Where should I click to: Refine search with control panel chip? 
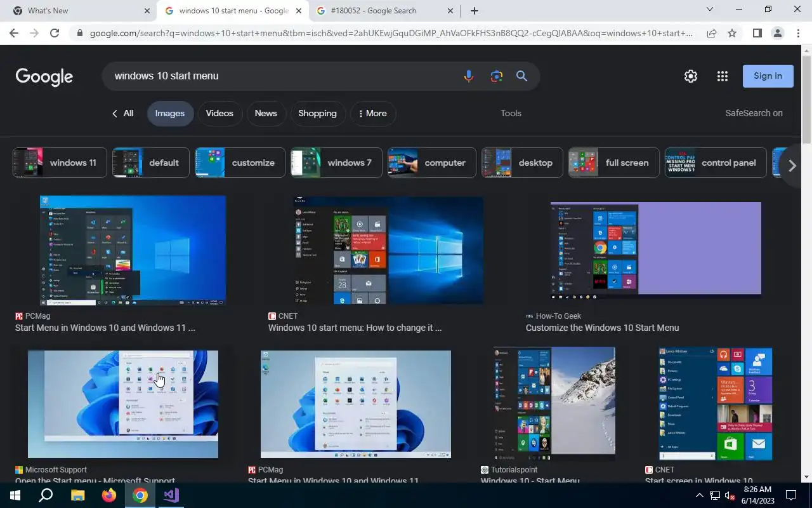716,163
